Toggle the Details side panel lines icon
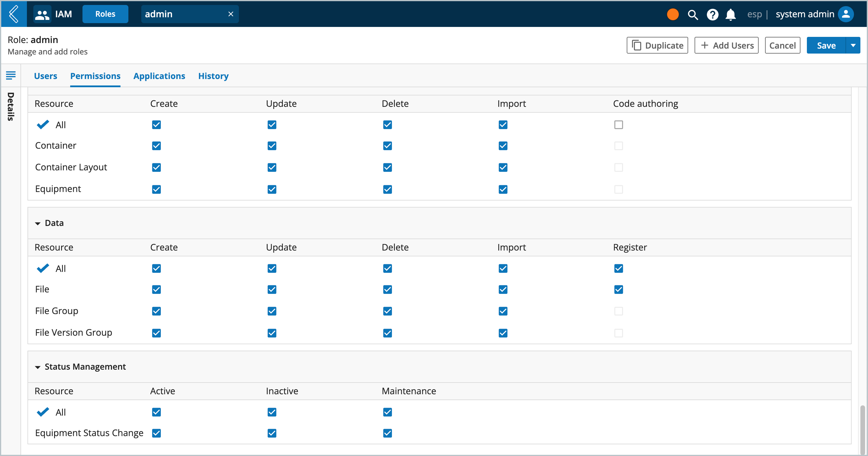This screenshot has width=868, height=456. [11, 75]
